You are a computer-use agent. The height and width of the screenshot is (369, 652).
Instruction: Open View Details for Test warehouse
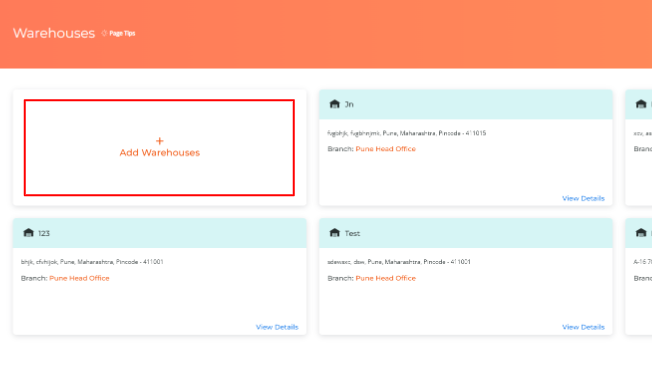(583, 327)
